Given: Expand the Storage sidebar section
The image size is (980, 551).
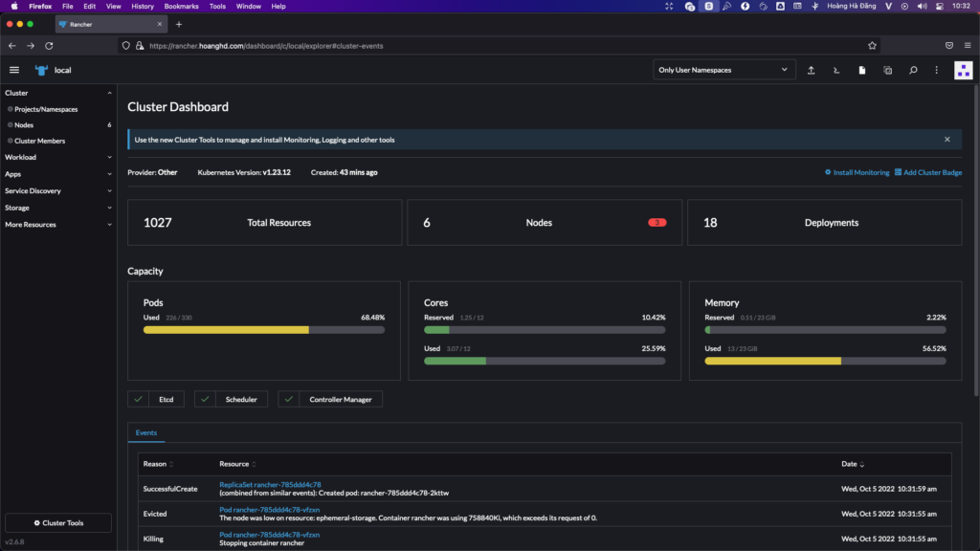Looking at the screenshot, I should (x=109, y=208).
